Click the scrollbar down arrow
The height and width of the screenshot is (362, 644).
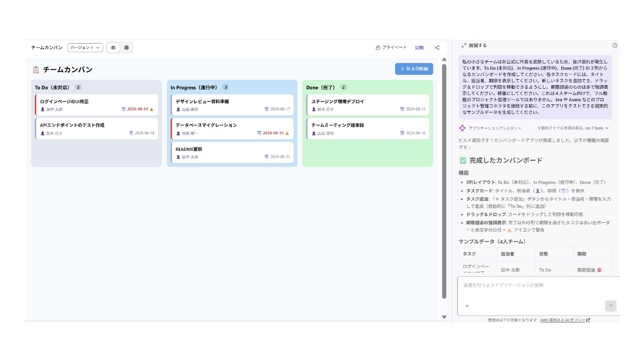click(x=444, y=317)
